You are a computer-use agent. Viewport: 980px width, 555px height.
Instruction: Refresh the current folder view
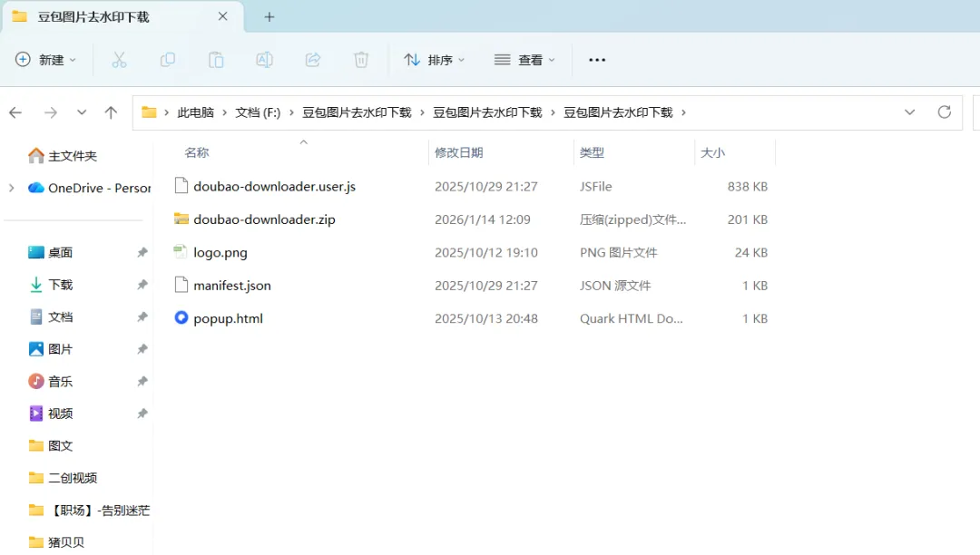945,112
